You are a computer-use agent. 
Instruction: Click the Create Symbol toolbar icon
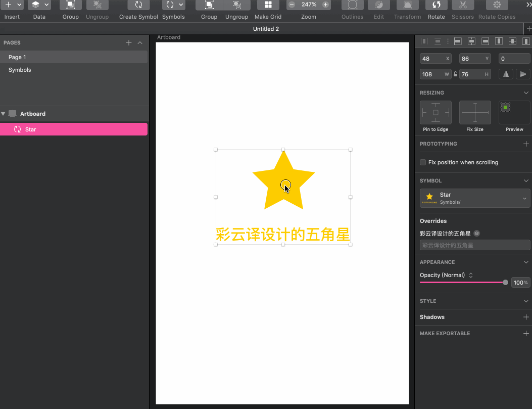tap(138, 5)
